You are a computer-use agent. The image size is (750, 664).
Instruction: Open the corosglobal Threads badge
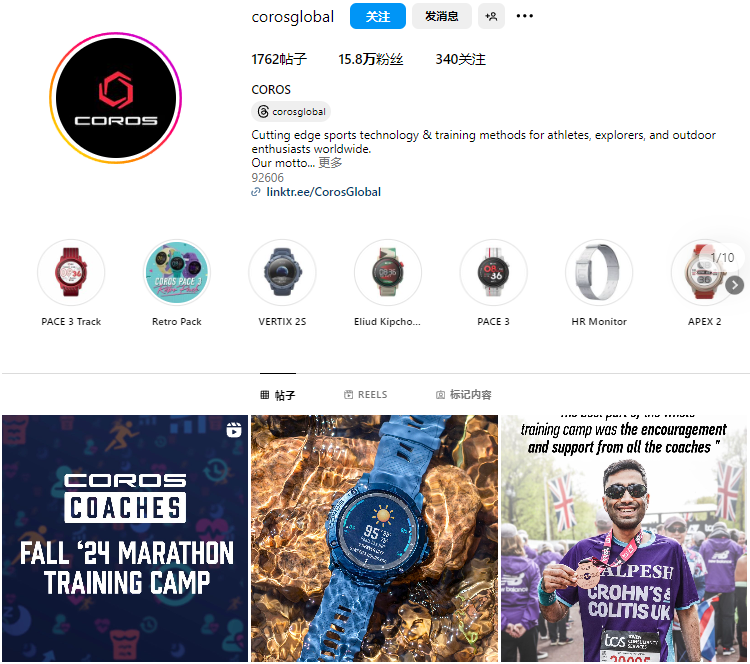[x=291, y=111]
